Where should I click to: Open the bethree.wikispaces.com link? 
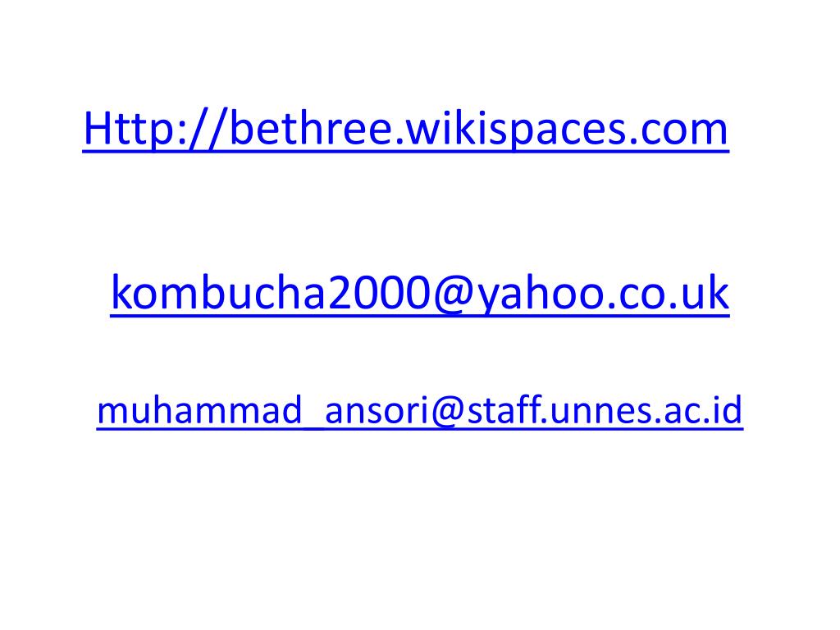(405, 130)
